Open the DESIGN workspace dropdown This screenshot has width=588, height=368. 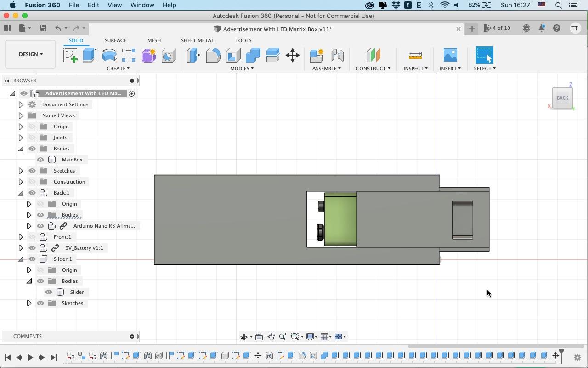click(x=31, y=54)
